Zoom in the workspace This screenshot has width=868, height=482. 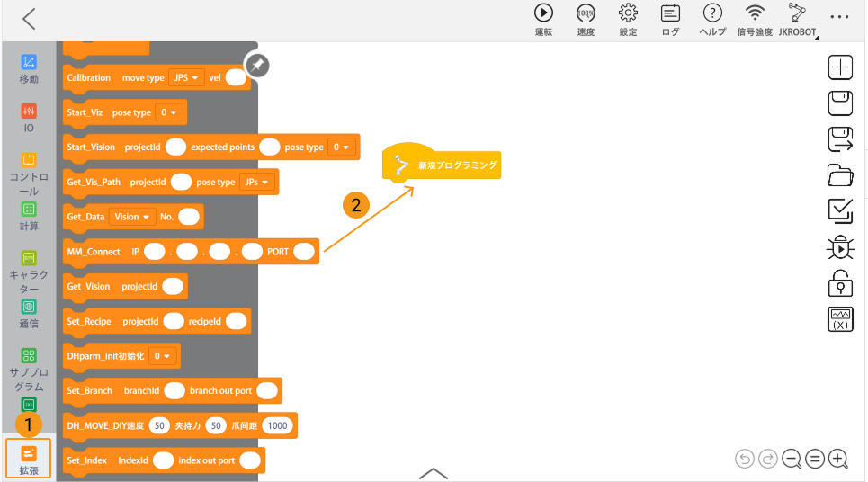(838, 459)
